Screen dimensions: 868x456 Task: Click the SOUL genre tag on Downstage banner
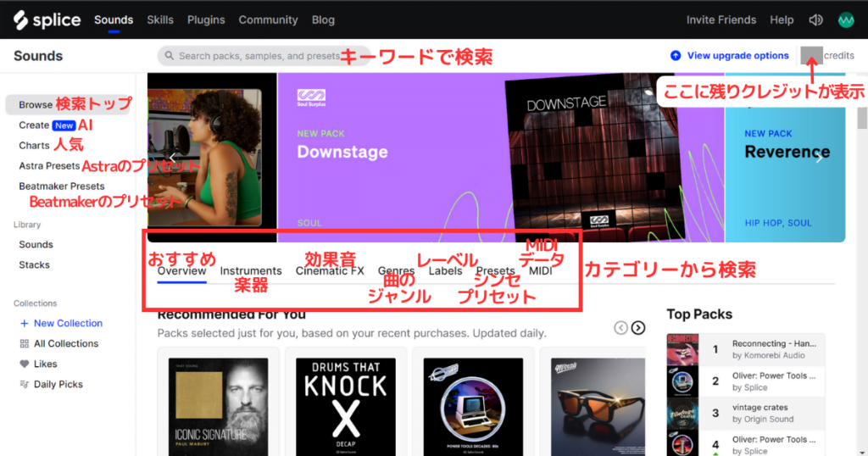pyautogui.click(x=309, y=223)
